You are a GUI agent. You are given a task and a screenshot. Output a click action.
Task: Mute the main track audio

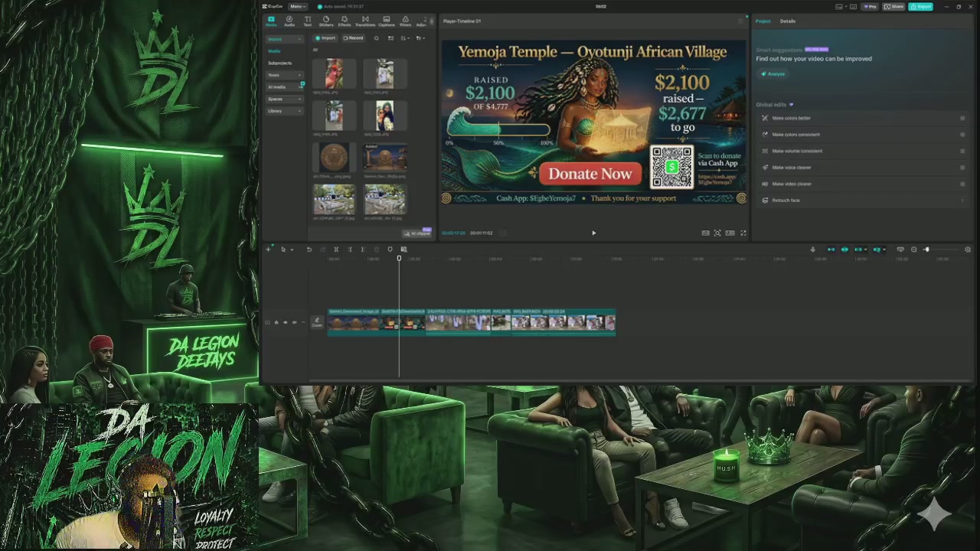pyautogui.click(x=294, y=322)
